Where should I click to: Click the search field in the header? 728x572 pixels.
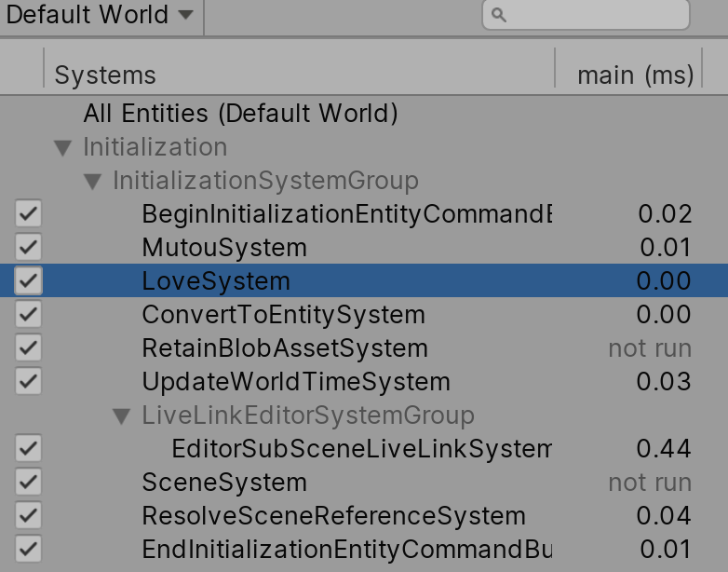click(x=586, y=15)
